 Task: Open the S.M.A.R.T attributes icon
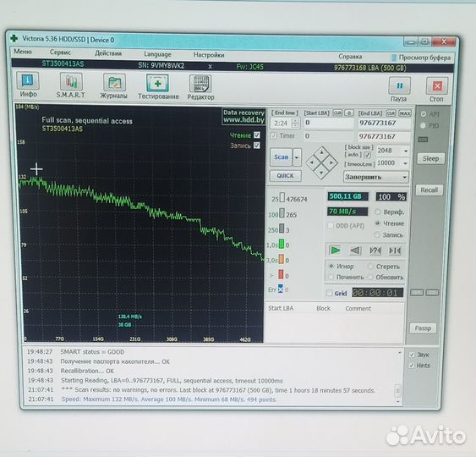pyautogui.click(x=71, y=82)
